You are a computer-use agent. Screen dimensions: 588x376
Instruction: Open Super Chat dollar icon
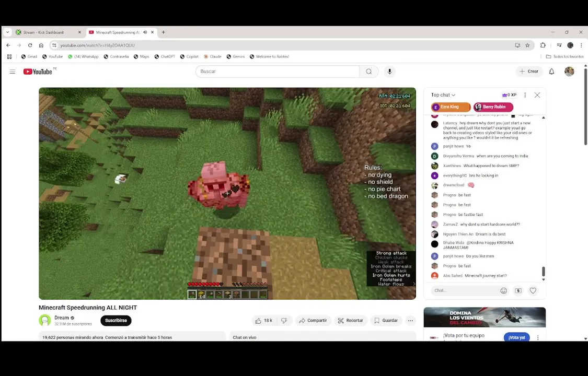(518, 290)
